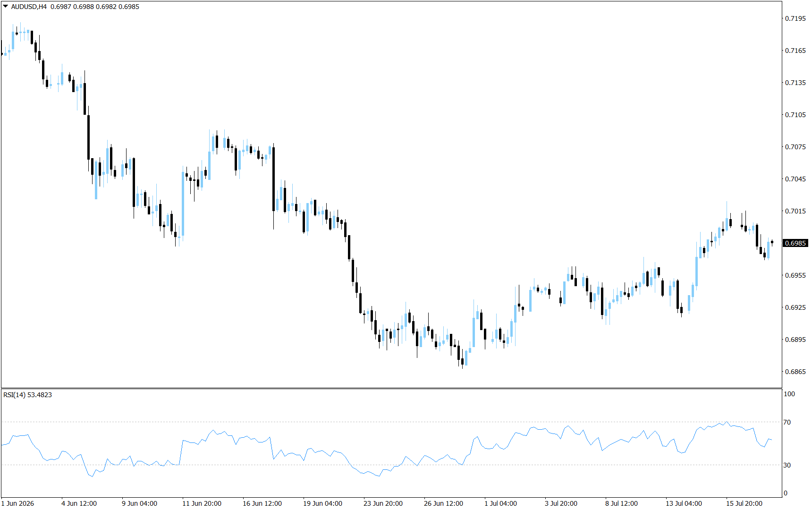Viewport: 812px width, 510px height.
Task: Select the 0.7105 price axis label
Action: pos(795,115)
